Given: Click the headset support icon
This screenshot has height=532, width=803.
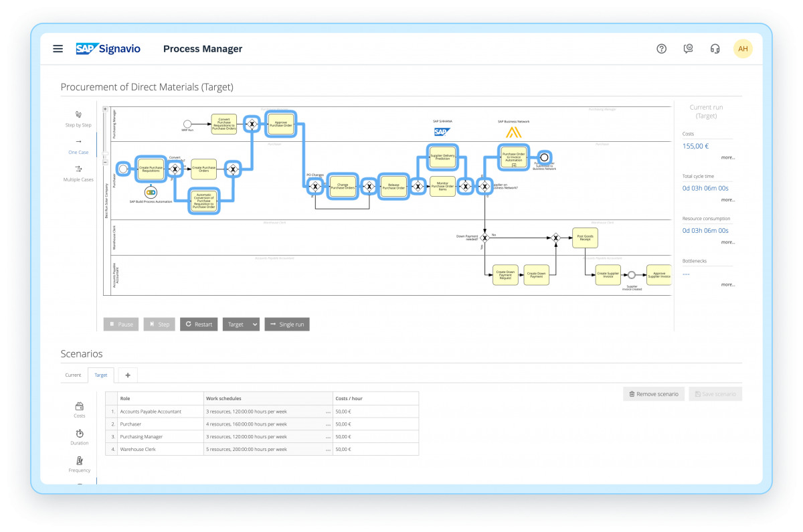Looking at the screenshot, I should pos(715,48).
